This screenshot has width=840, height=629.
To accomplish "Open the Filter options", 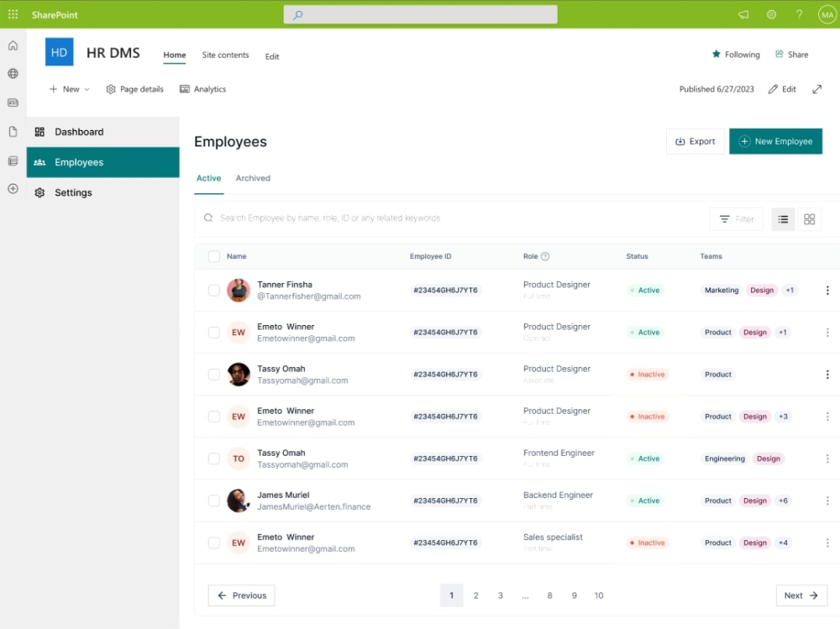I will tap(736, 219).
